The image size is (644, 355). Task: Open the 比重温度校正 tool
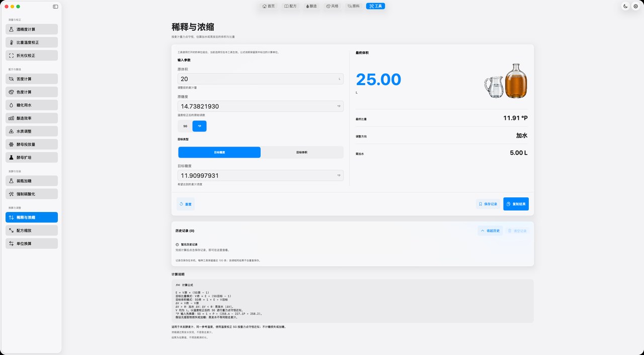pos(32,42)
